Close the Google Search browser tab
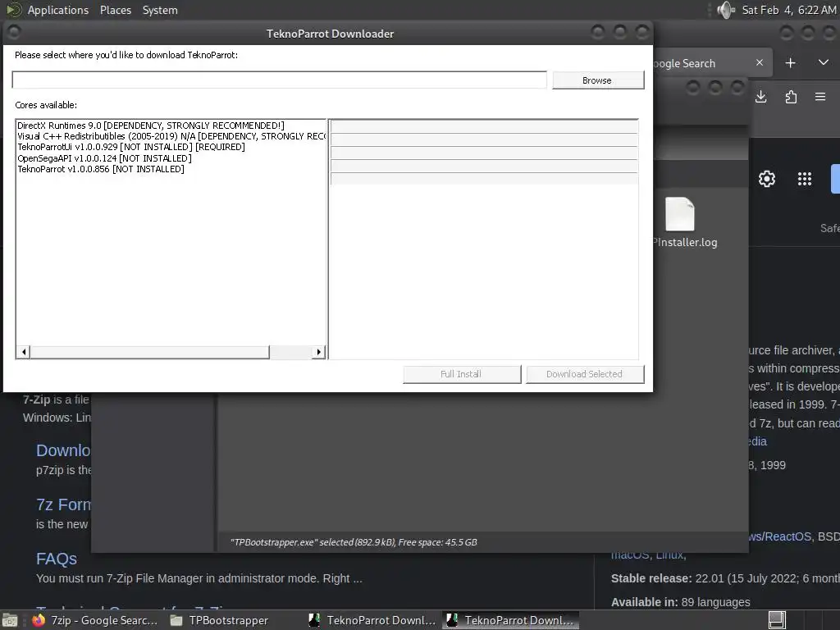 tap(760, 62)
